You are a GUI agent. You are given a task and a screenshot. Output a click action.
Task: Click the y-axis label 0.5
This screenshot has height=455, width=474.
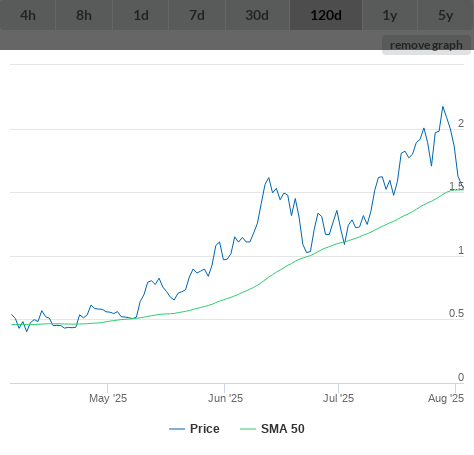coord(456,313)
